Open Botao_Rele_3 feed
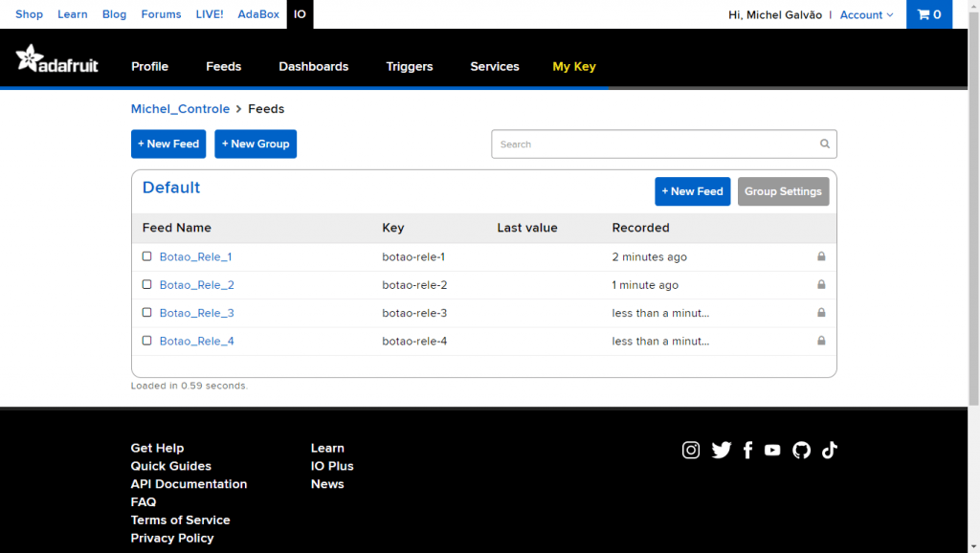980x553 pixels. (x=197, y=313)
